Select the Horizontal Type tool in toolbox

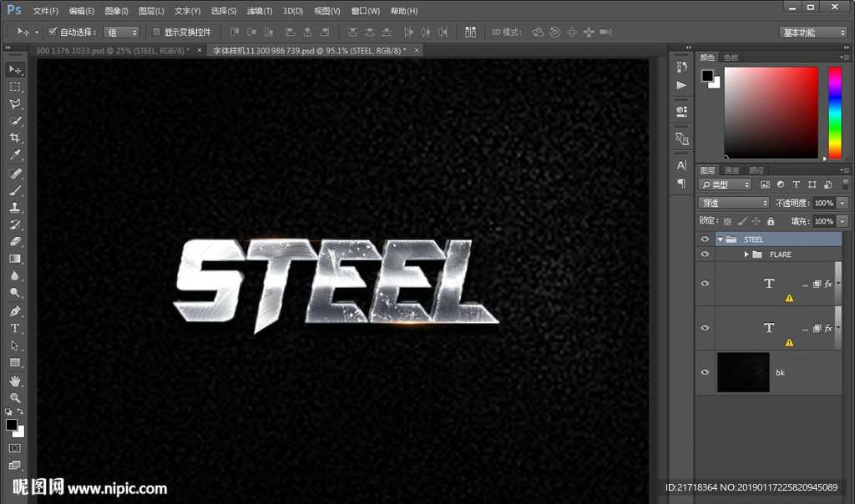(15, 328)
